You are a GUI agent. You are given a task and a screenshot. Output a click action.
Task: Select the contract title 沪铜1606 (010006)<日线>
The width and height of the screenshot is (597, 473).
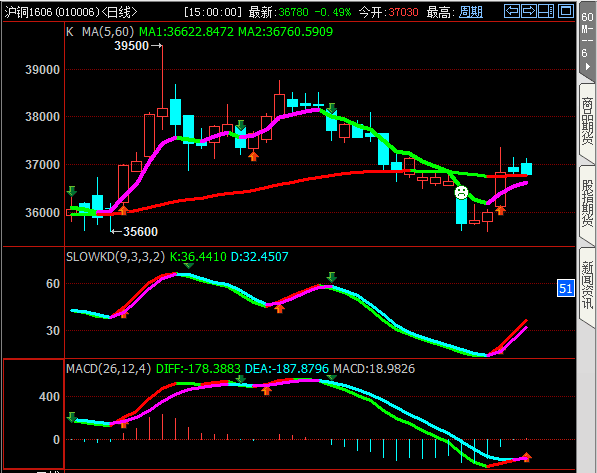[71, 12]
